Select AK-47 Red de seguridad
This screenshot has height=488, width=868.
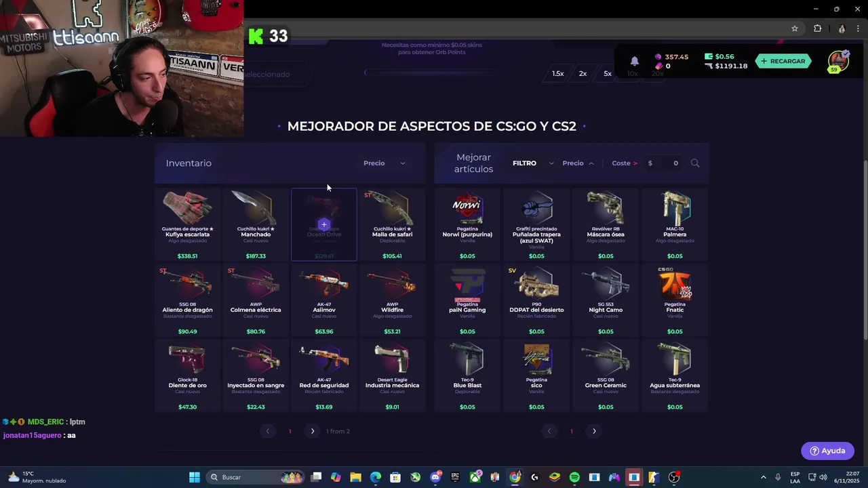pos(324,375)
